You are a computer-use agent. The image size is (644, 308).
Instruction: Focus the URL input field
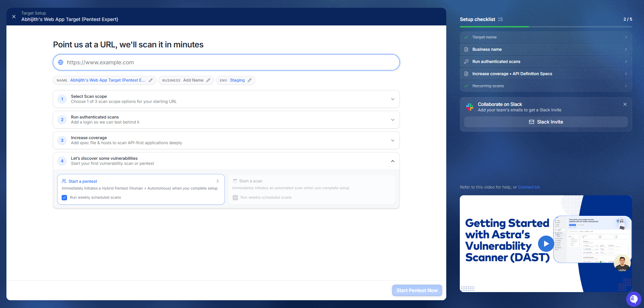[226, 62]
